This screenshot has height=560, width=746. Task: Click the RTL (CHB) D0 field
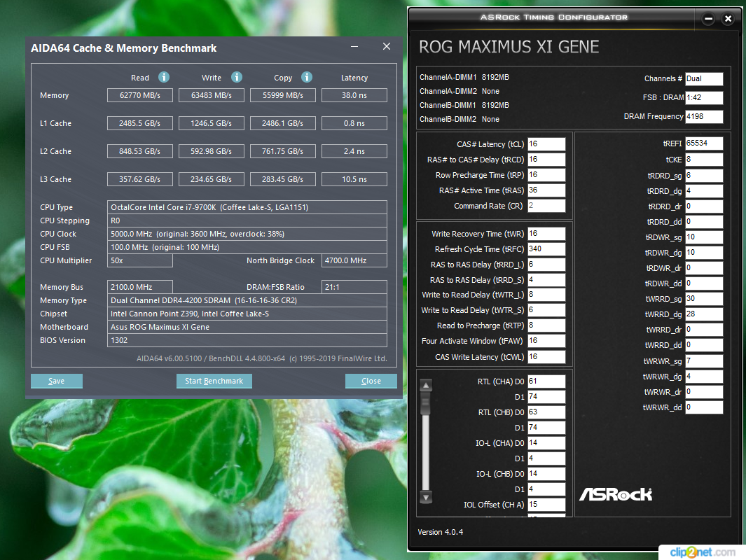(546, 412)
